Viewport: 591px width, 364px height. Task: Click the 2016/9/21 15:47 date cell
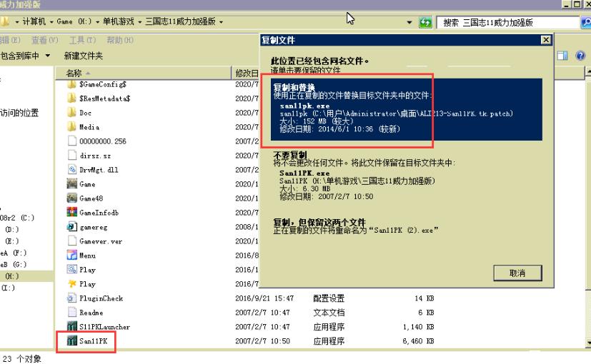point(264,298)
